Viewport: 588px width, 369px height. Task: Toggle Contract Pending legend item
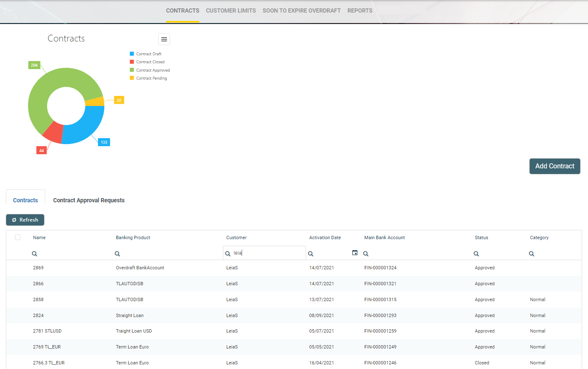151,78
